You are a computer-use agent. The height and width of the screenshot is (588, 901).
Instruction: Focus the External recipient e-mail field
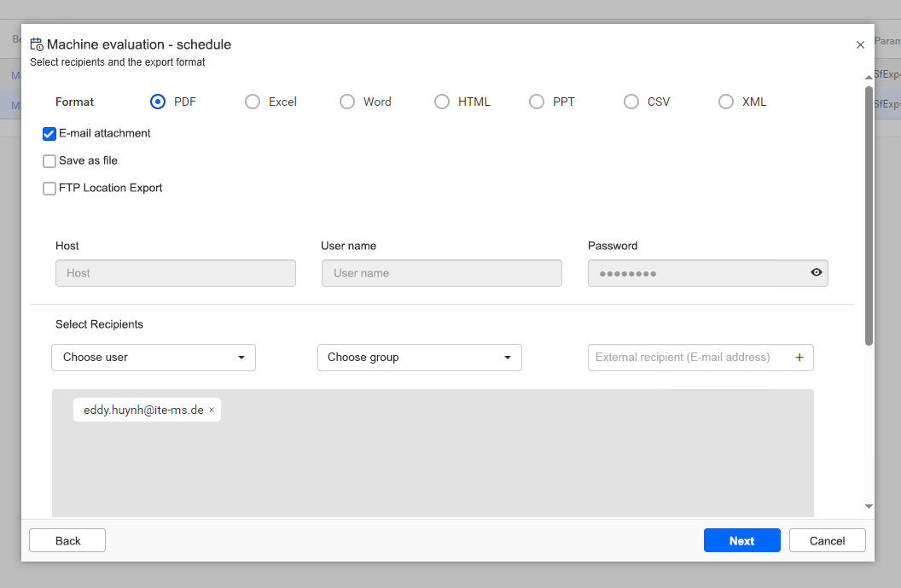coord(687,358)
